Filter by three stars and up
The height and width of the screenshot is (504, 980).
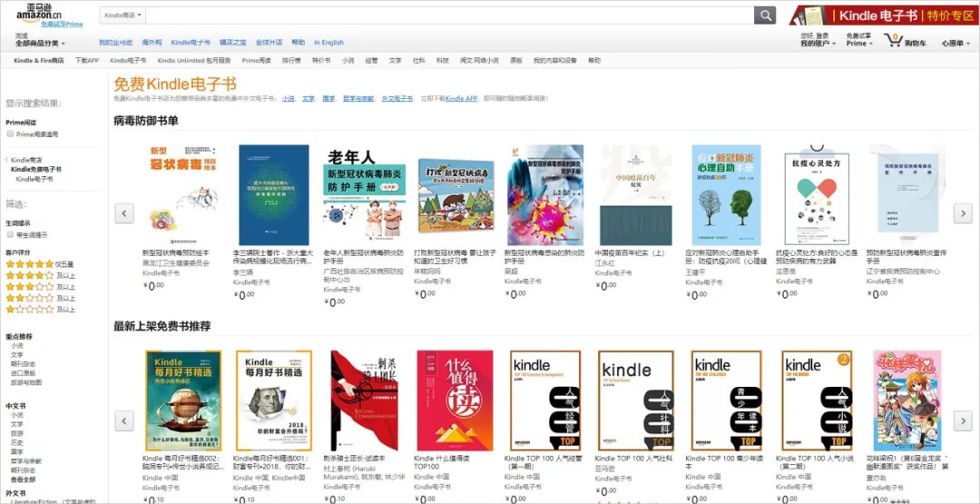point(40,287)
